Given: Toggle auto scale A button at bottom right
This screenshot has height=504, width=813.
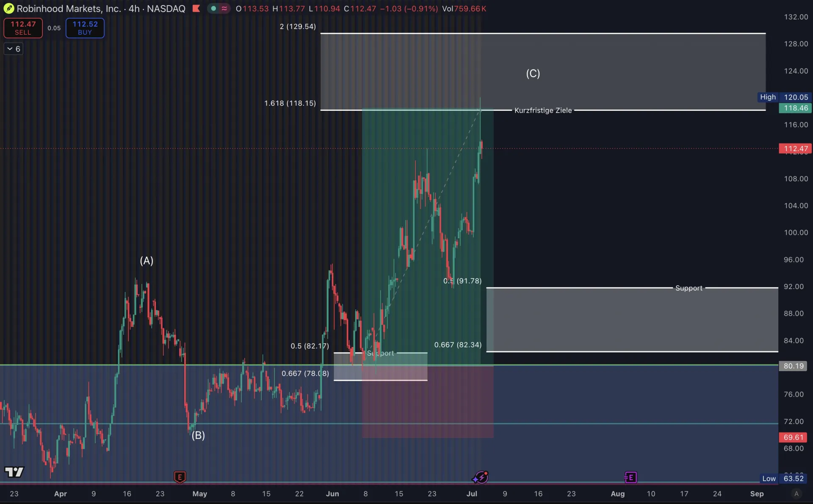Looking at the screenshot, I should pos(796,493).
